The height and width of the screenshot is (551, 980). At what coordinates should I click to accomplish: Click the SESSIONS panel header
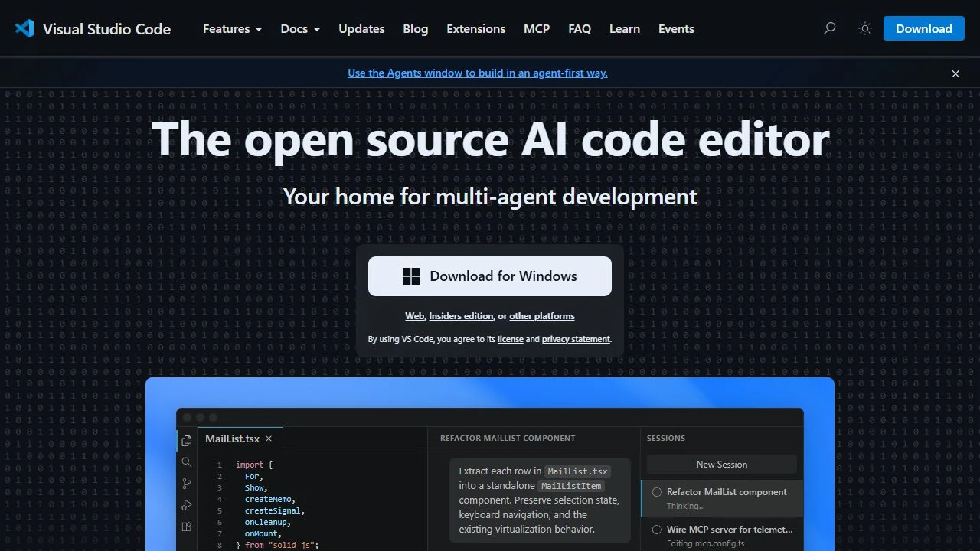point(666,439)
